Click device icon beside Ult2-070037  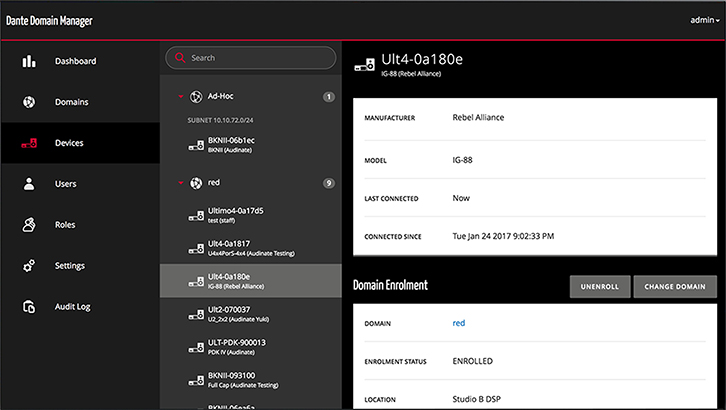tap(196, 315)
